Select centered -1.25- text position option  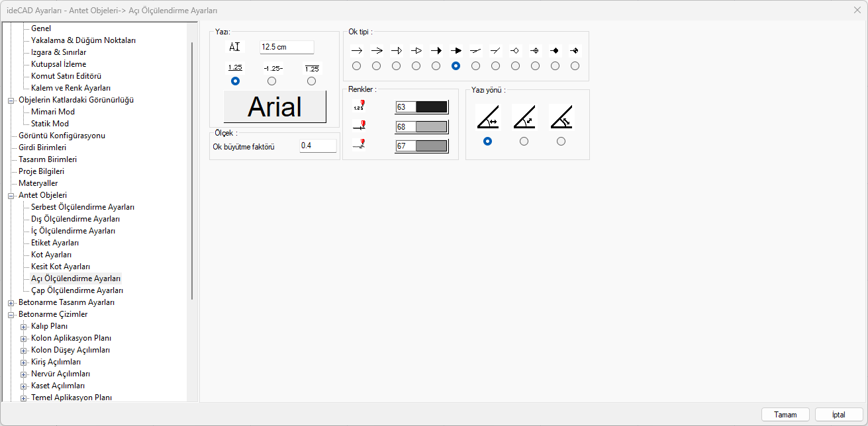pos(271,81)
